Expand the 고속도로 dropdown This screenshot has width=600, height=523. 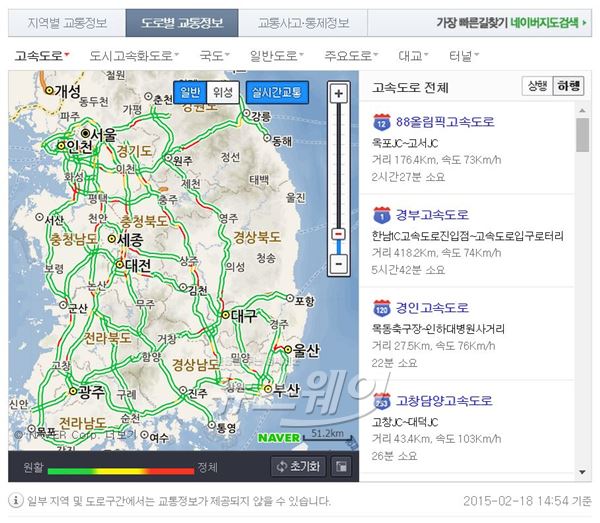tap(42, 56)
